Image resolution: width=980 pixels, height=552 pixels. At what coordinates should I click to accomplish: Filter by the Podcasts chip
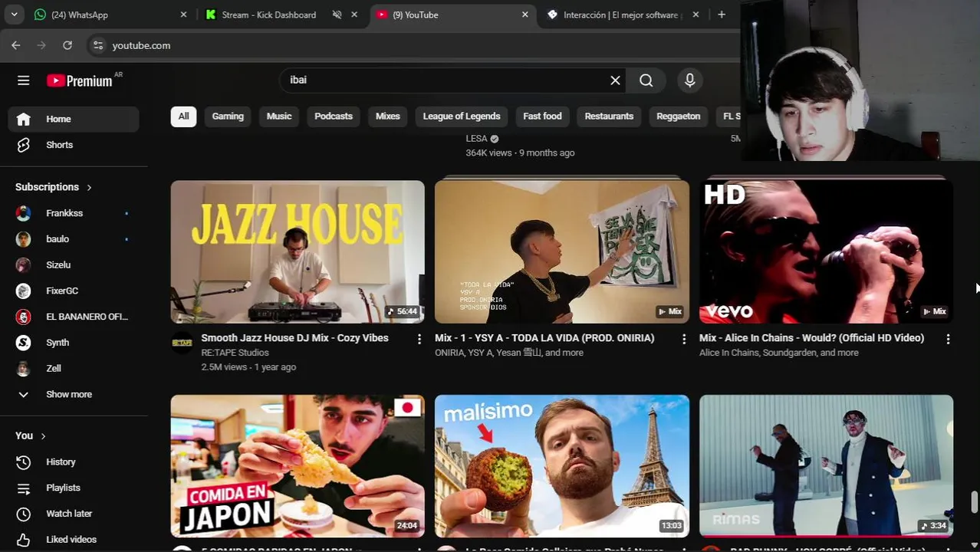334,117
